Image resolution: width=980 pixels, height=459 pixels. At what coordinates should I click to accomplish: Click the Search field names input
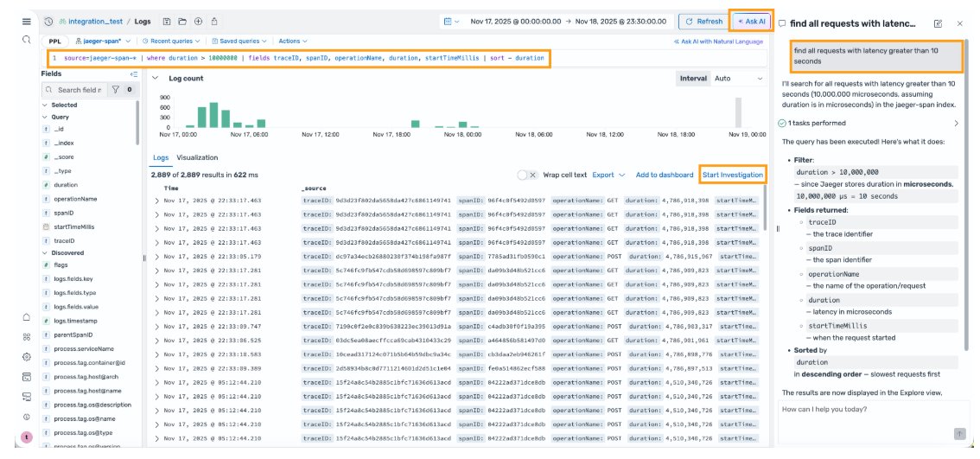pyautogui.click(x=74, y=89)
